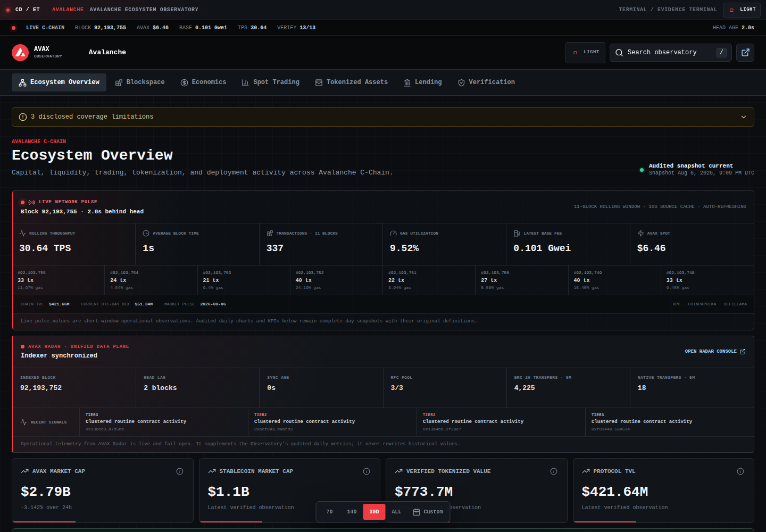766x532 pixels.
Task: Click the ERC-20 transfers 4,225 value
Action: tap(524, 388)
